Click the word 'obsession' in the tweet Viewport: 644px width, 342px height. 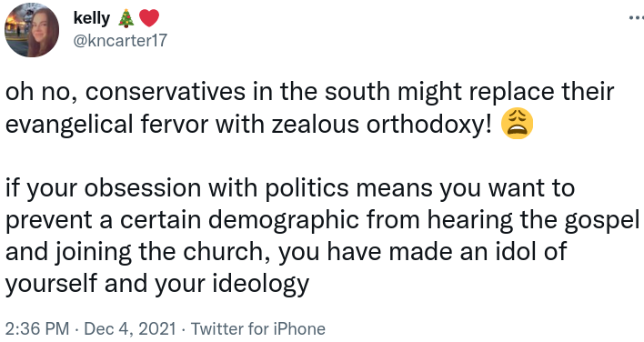(x=143, y=188)
